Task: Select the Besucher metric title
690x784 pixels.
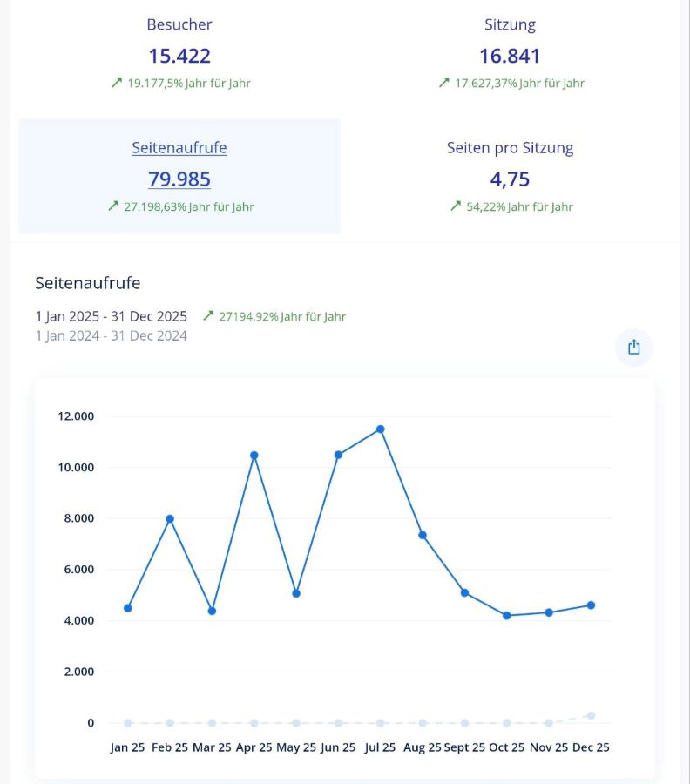Action: point(179,24)
